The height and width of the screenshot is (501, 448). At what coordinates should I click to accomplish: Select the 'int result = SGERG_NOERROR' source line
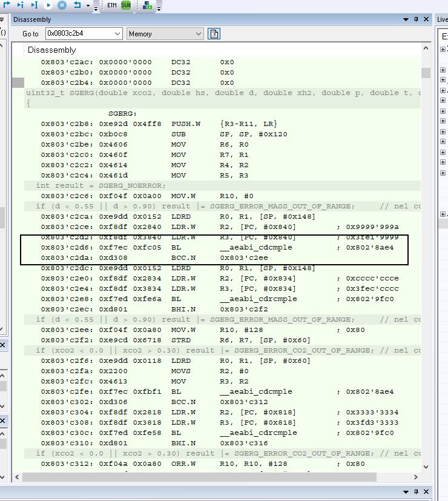pyautogui.click(x=223, y=185)
